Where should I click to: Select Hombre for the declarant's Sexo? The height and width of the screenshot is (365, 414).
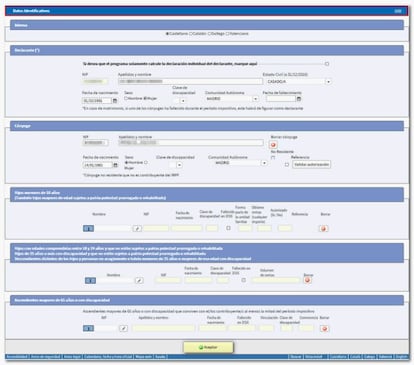click(126, 98)
